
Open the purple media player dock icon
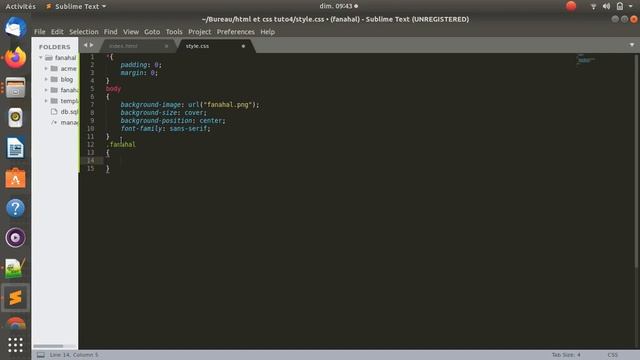point(15,238)
